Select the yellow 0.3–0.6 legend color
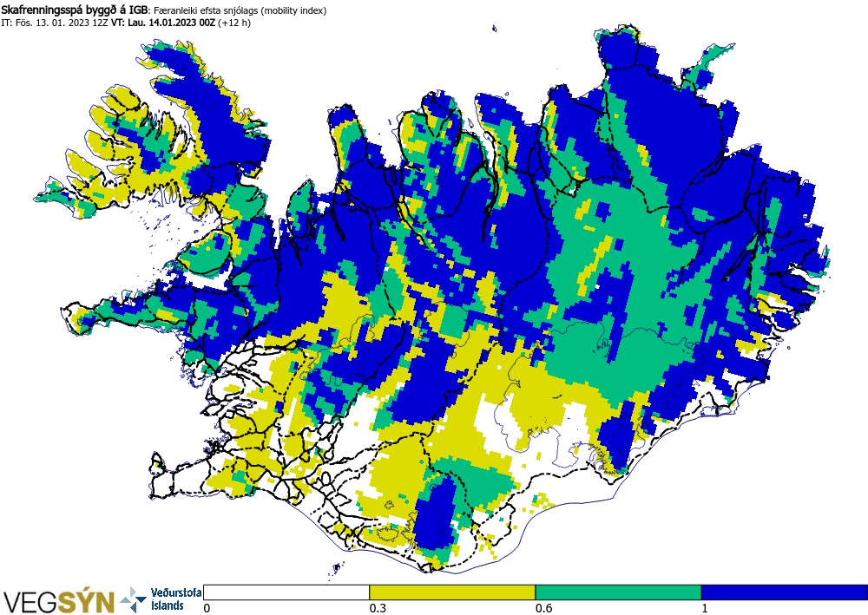Screen dimensions: 868x615 tap(452, 592)
